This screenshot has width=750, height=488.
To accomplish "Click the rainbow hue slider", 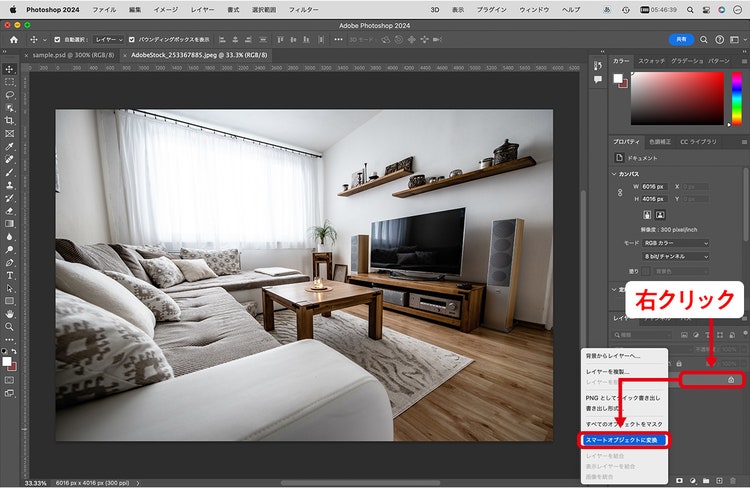I will coord(737,99).
